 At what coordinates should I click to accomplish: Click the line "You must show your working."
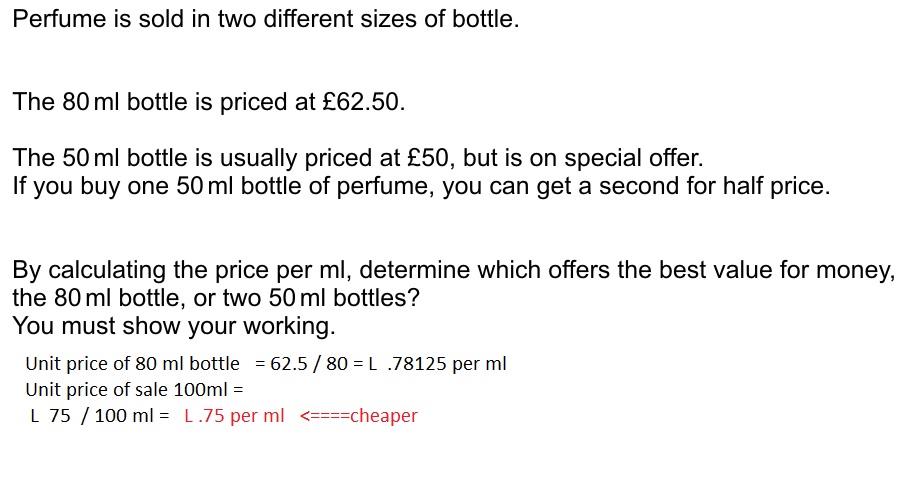pos(174,326)
